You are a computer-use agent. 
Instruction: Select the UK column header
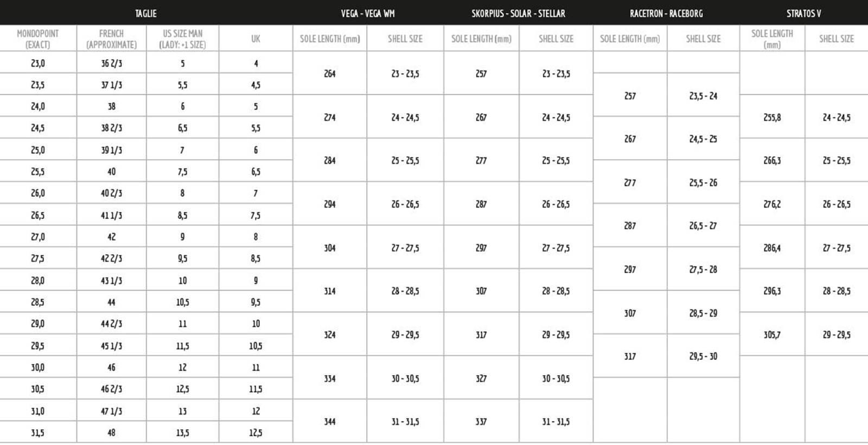coord(256,38)
